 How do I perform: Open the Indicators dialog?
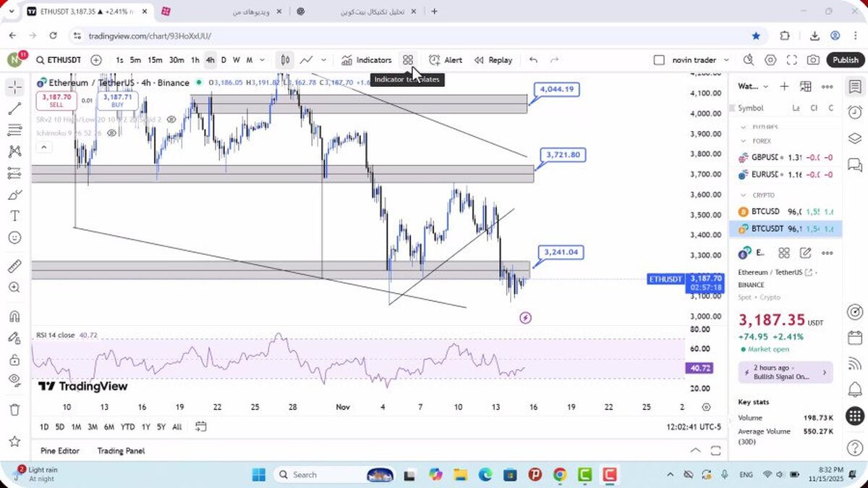point(367,60)
